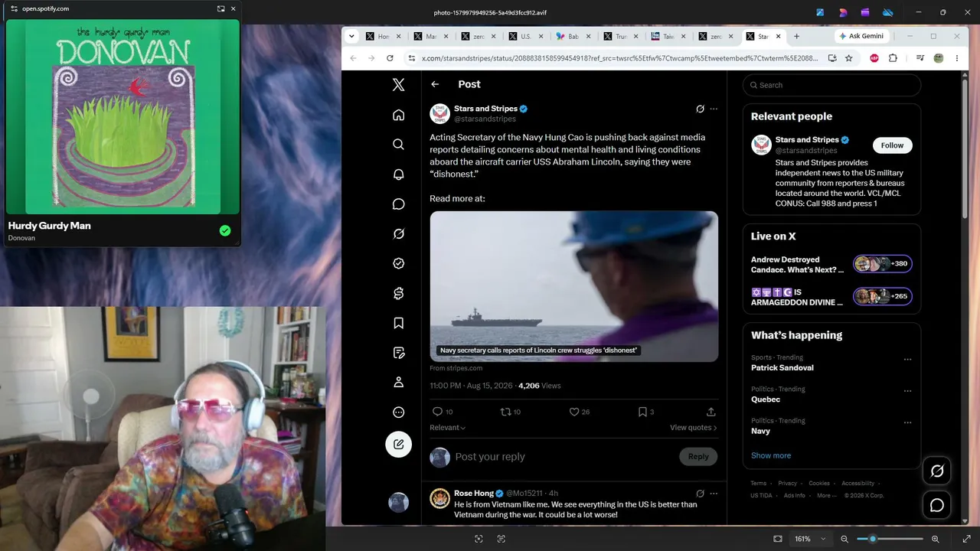Show more trending topics
The image size is (980, 551).
771,455
